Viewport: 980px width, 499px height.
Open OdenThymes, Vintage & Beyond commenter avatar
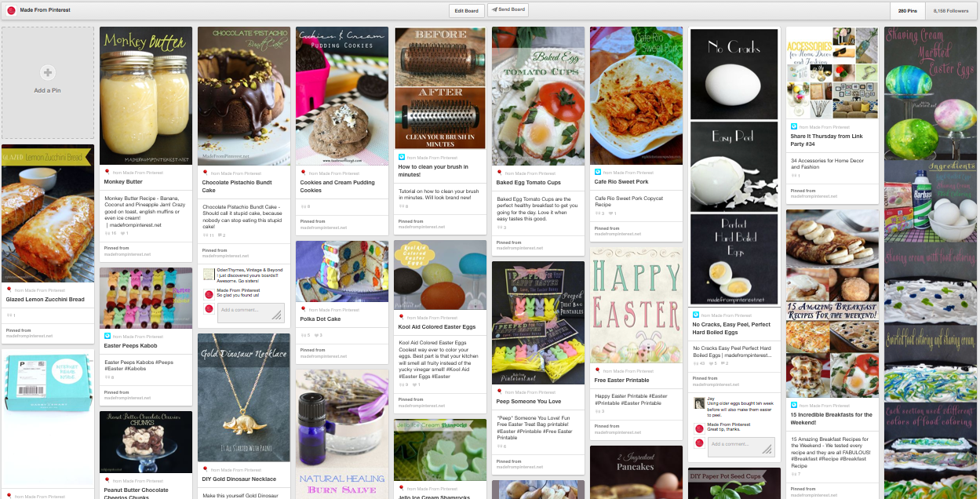point(209,274)
